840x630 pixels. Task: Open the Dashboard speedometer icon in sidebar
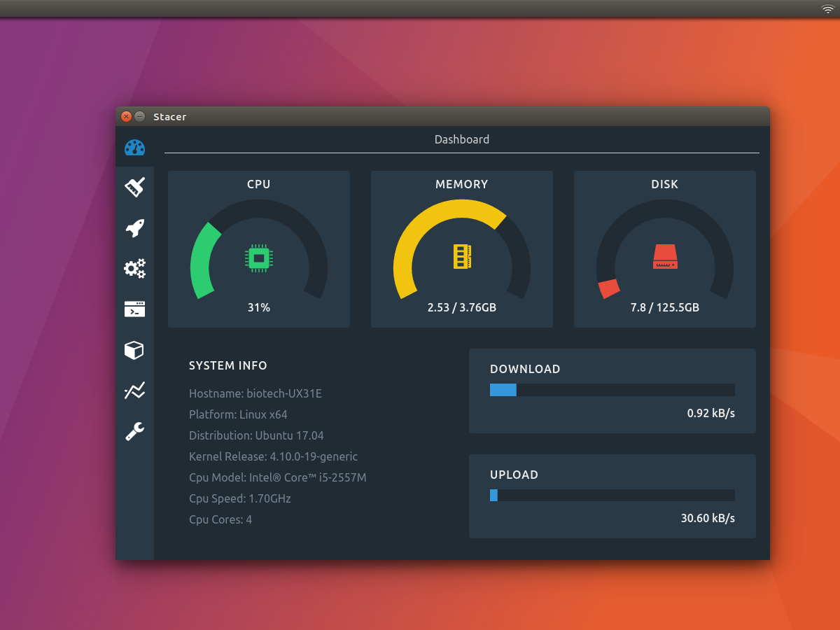[134, 148]
